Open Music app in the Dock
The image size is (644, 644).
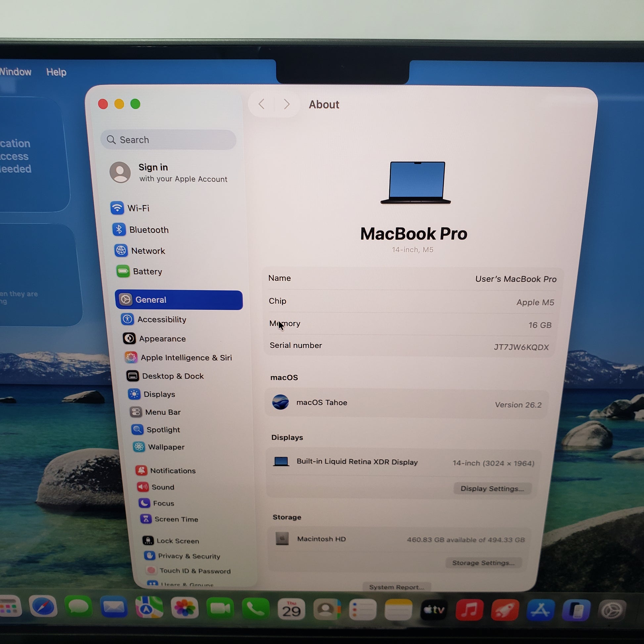(469, 610)
